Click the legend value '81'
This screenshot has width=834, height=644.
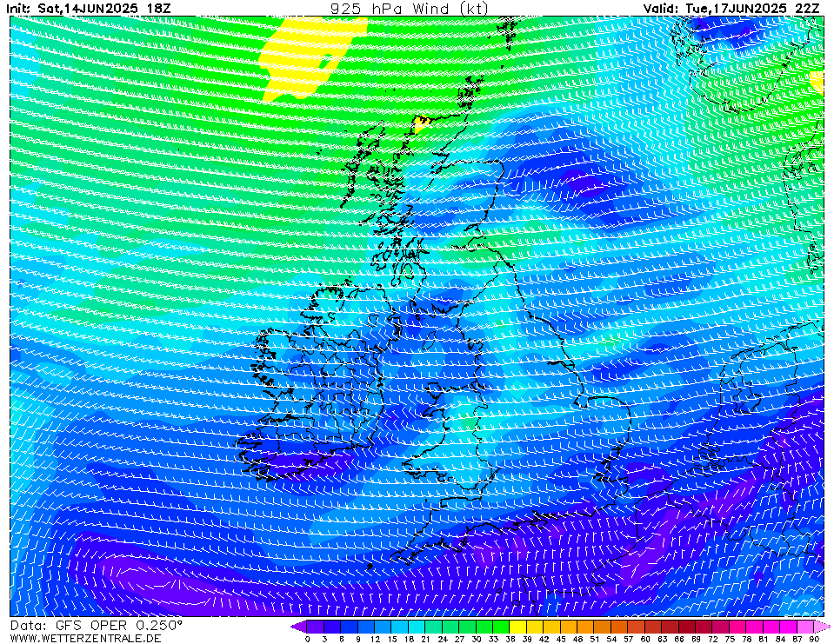[x=764, y=639]
